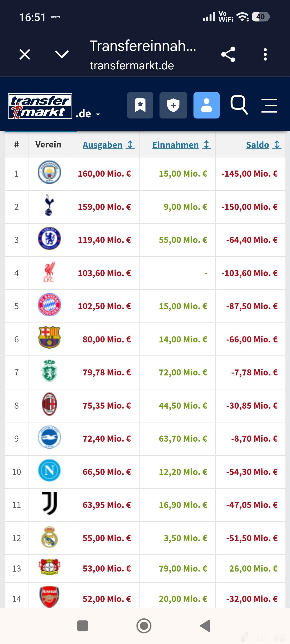Sort table by Saldo column

click(264, 145)
